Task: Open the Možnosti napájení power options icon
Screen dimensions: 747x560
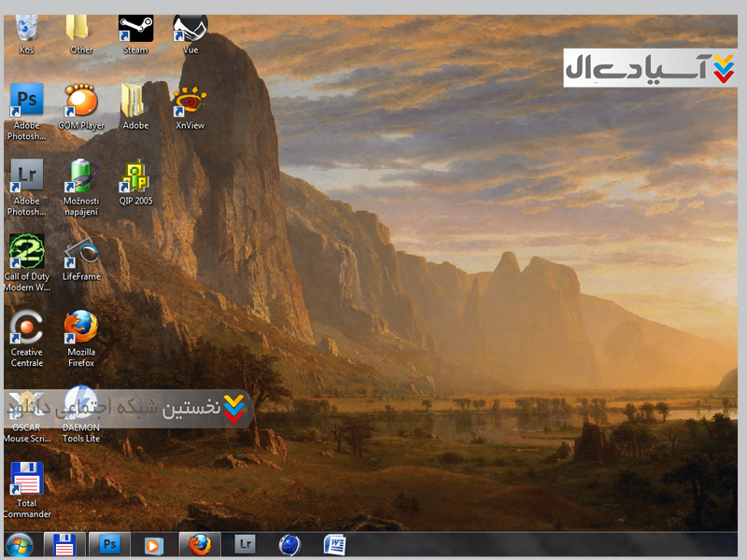Action: click(x=81, y=177)
